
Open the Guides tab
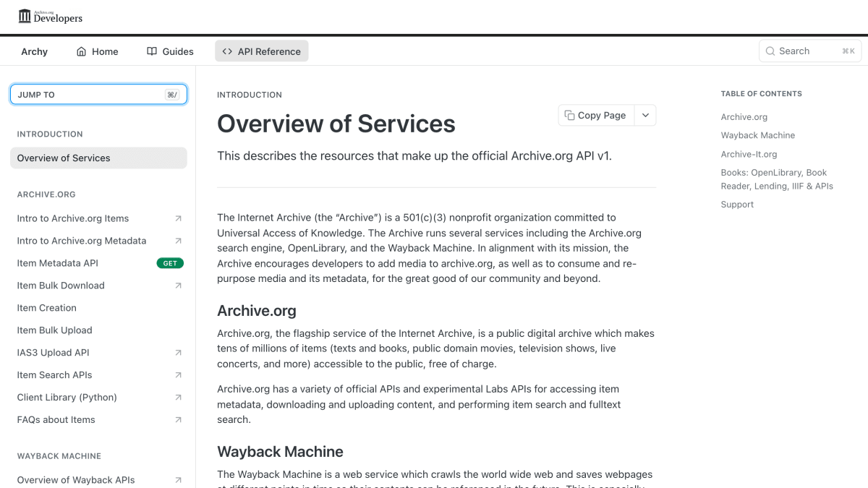(x=170, y=51)
